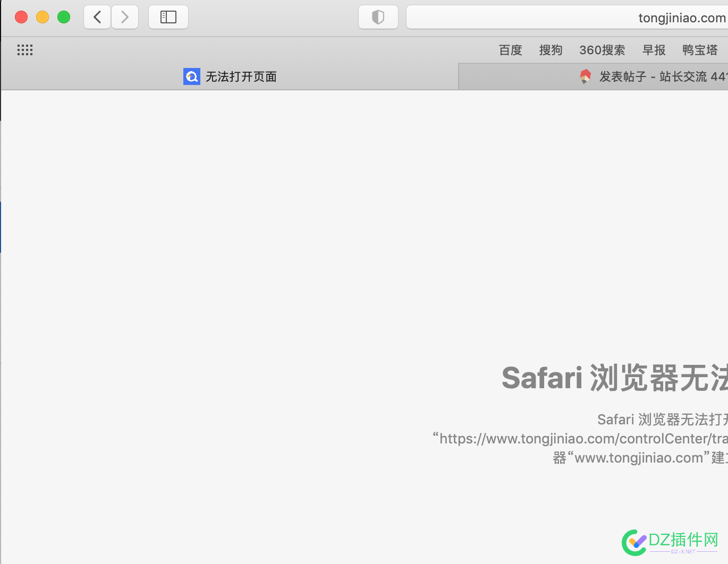Open the privacy report shield icon

point(378,17)
